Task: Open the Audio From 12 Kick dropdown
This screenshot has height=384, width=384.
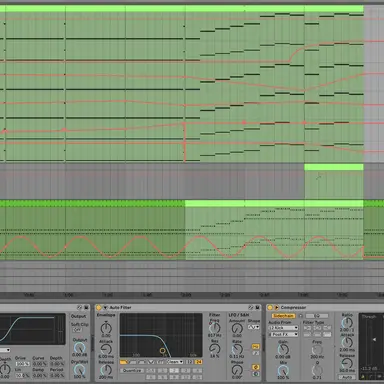Action: 283,328
